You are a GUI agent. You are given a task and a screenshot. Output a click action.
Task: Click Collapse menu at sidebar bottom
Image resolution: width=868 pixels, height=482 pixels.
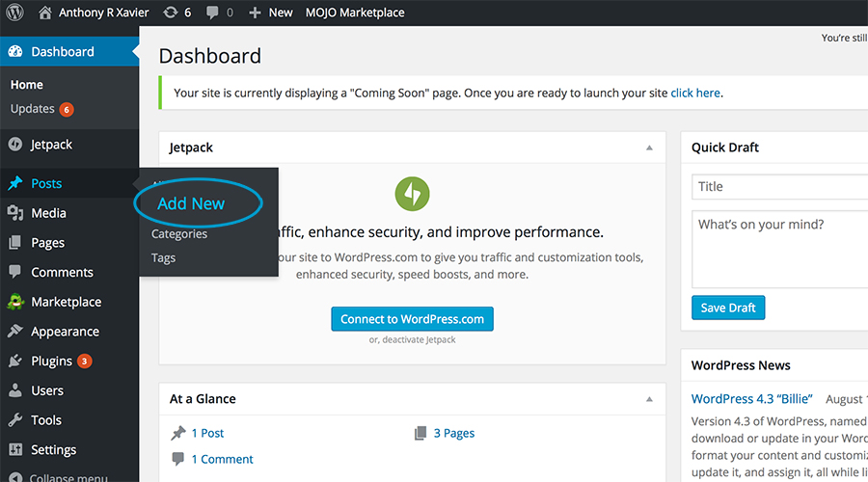59,477
